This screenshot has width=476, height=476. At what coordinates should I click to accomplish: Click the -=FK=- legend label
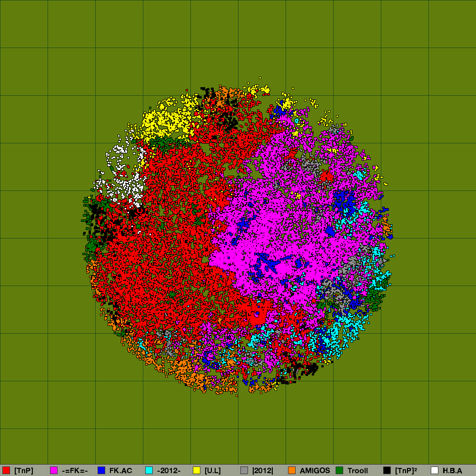coord(75,471)
